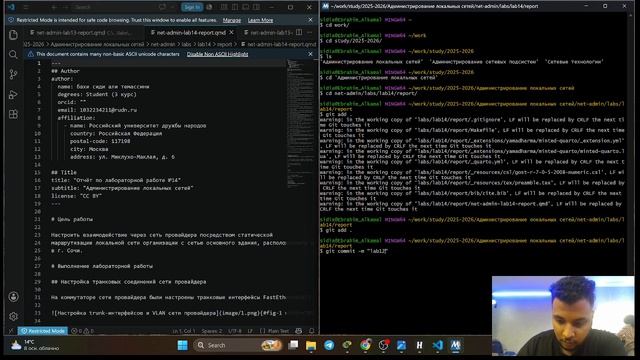
Task: Click the webcam overlay thumbnail
Action: (563, 316)
